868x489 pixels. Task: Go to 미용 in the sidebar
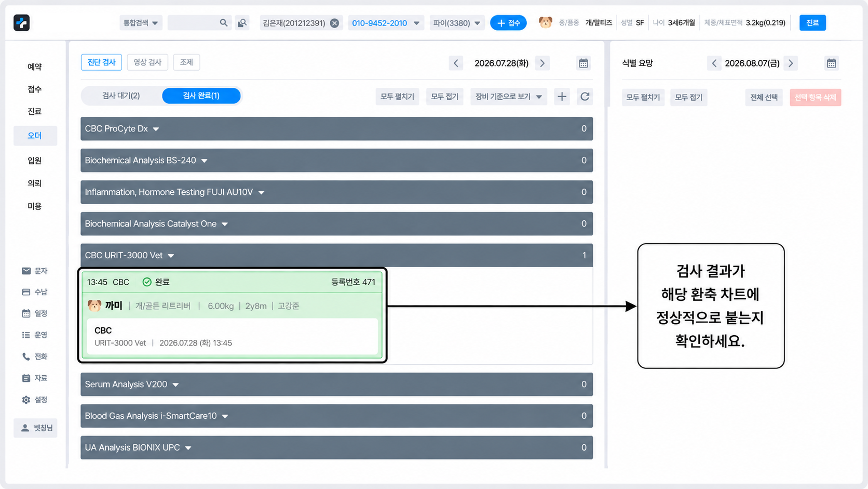(35, 206)
